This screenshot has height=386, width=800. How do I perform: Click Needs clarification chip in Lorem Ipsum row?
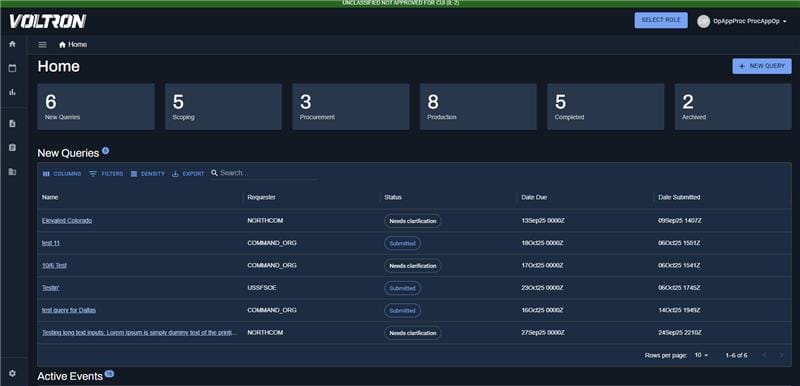tap(413, 333)
